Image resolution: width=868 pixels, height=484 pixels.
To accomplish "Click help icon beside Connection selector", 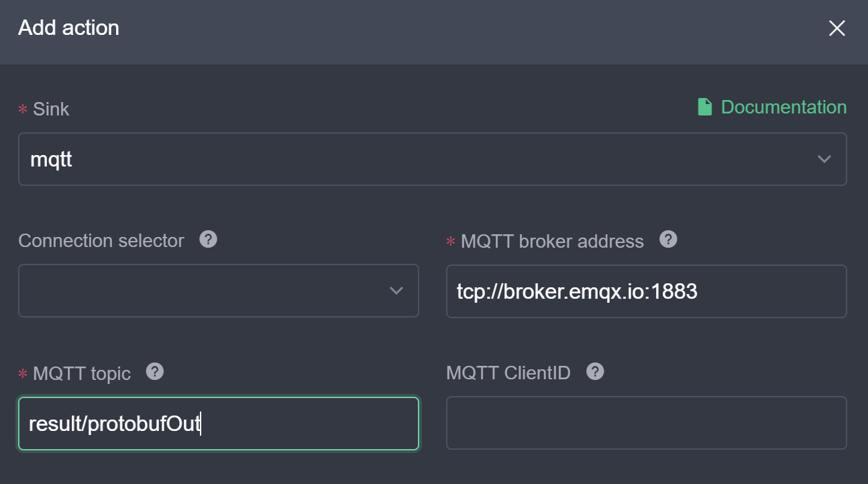I will pyautogui.click(x=209, y=239).
